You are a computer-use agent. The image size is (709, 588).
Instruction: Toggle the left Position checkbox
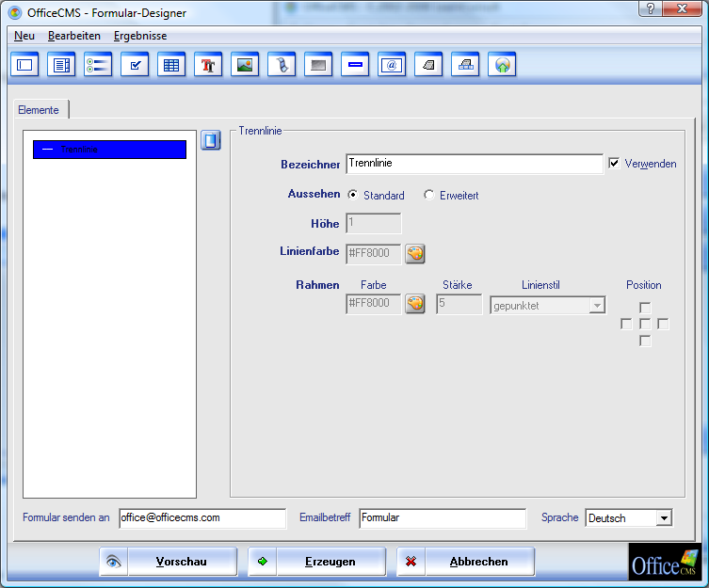[x=626, y=324]
